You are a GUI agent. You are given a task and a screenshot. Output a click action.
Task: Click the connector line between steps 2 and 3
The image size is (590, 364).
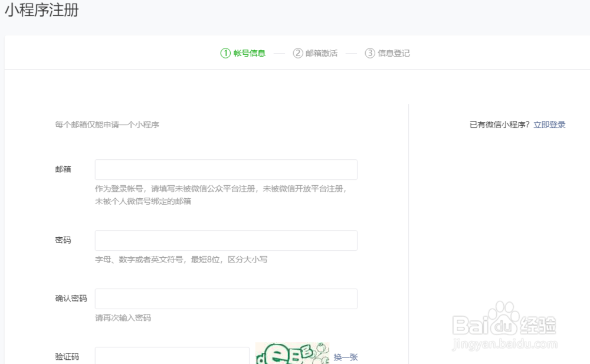pyautogui.click(x=352, y=53)
